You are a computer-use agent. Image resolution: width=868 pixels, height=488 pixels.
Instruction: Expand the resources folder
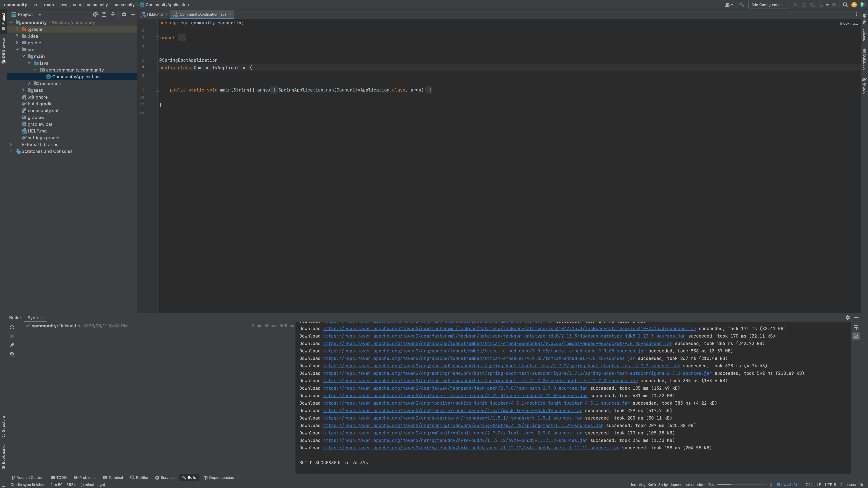(29, 84)
